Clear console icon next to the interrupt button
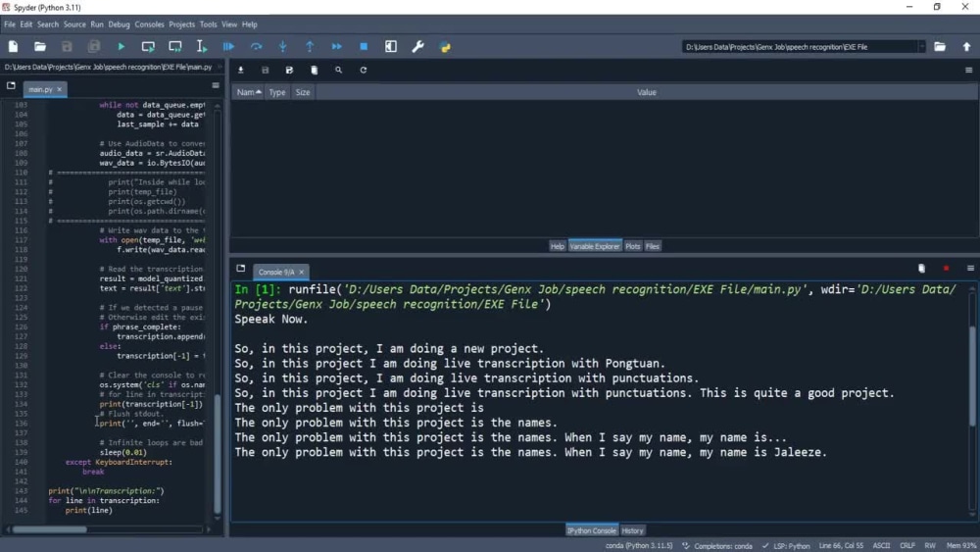Screen dimensions: 980x552 click(921, 269)
